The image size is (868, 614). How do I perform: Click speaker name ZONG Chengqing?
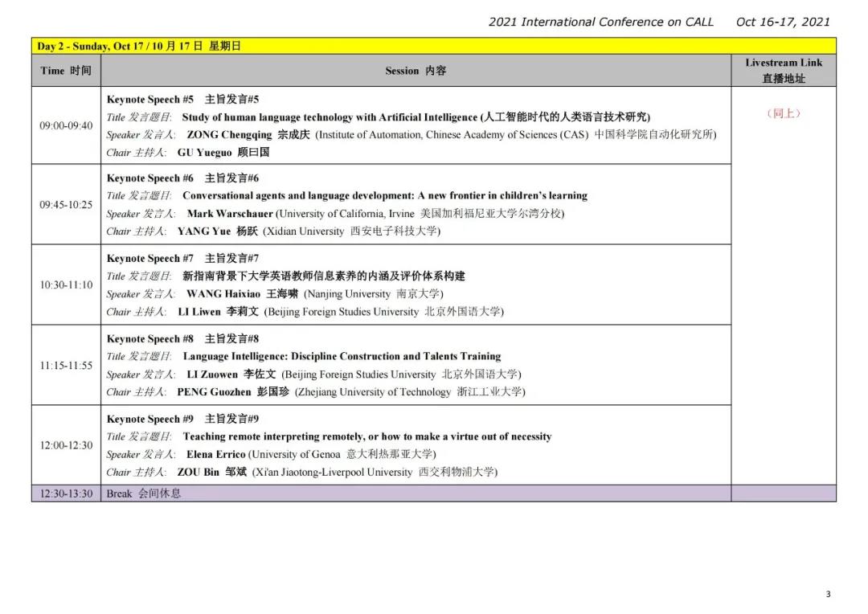[229, 135]
